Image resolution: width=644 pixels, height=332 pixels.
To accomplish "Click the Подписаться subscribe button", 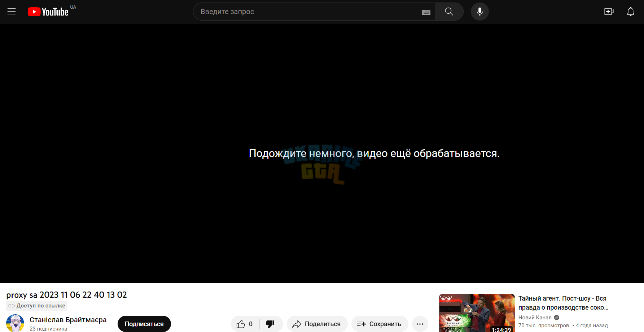I will pos(144,324).
